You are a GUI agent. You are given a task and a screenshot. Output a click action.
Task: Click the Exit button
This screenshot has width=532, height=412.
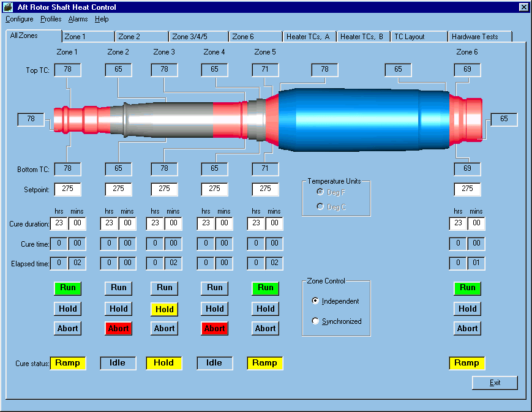tap(495, 383)
